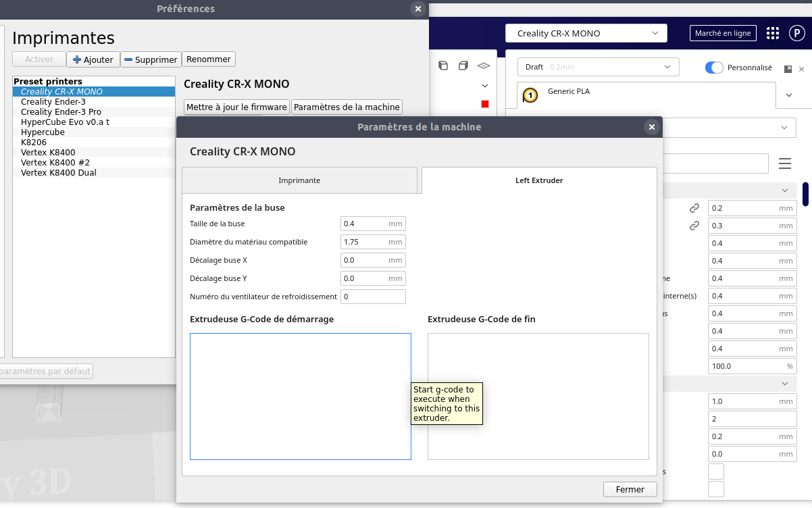The image size is (812, 508).
Task: Switch to the Imprimante tab
Action: coord(299,180)
